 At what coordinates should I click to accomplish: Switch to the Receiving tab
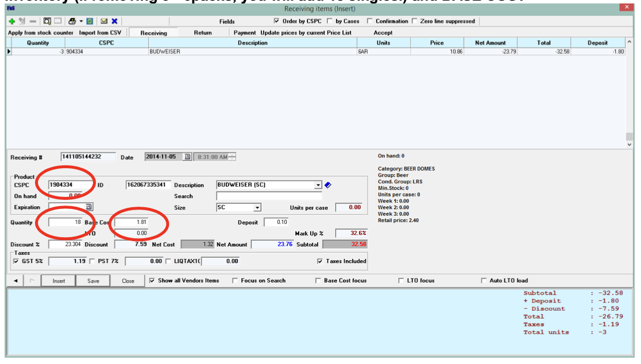[x=154, y=33]
